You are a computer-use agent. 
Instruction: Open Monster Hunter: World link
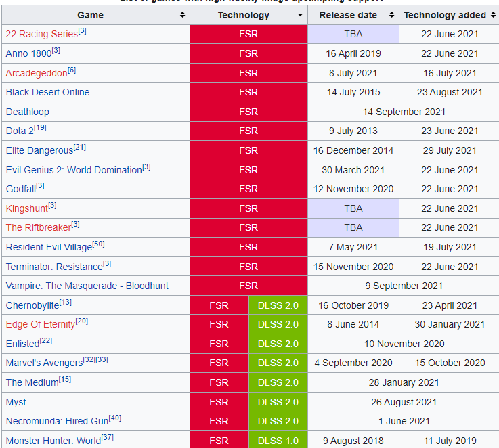(53, 441)
